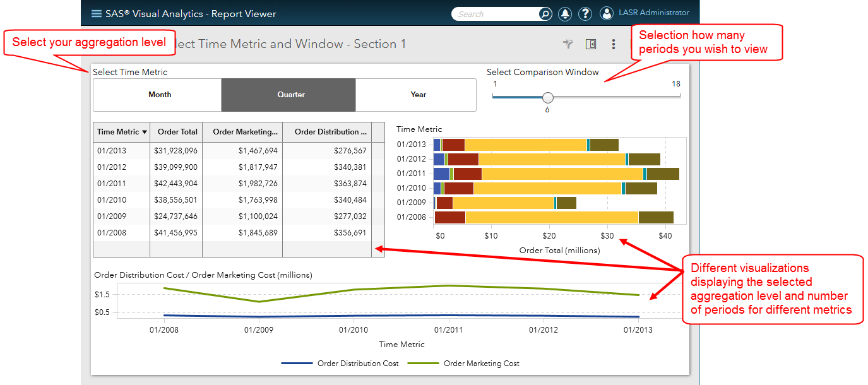The height and width of the screenshot is (385, 868).
Task: Select the Year time metric
Action: click(x=418, y=95)
